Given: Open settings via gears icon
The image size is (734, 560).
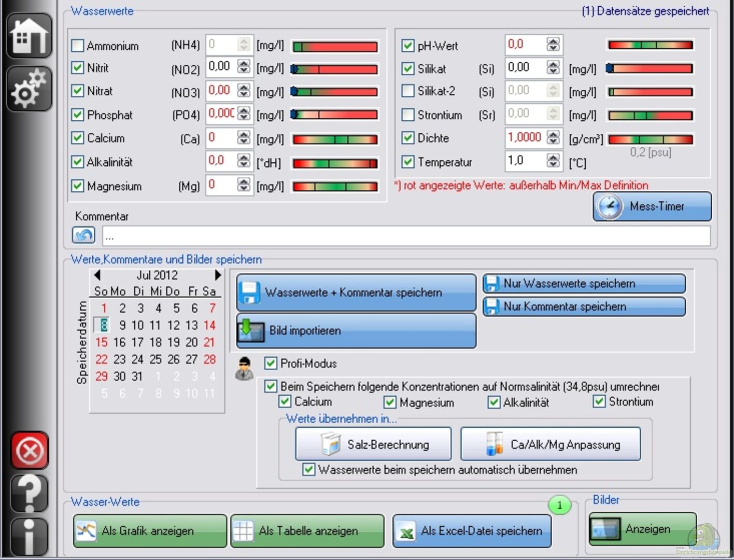Looking at the screenshot, I should pos(29,89).
